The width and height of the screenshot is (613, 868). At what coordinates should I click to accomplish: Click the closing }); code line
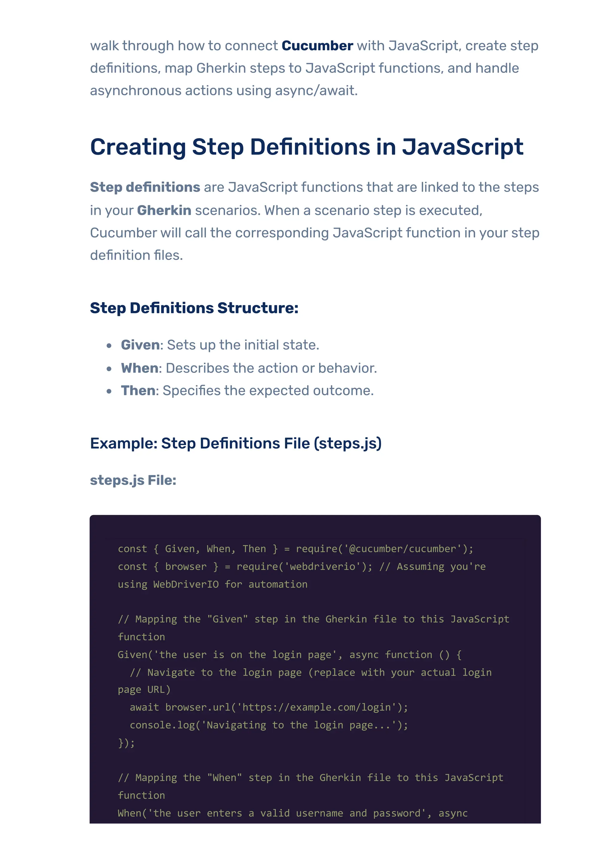coord(126,743)
